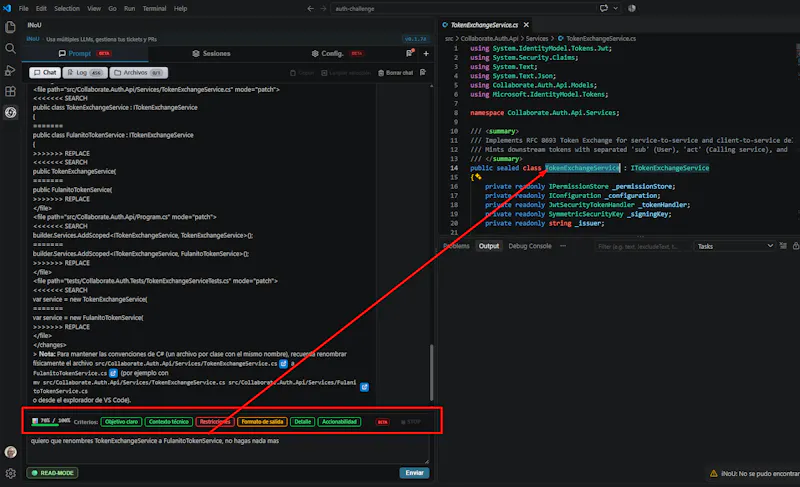Open the Log 456 sub-tab

85,72
